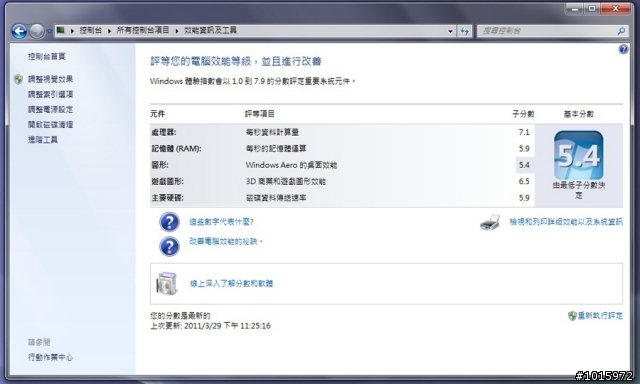
Task: Select the 處理器 component row label
Action: pyautogui.click(x=164, y=132)
